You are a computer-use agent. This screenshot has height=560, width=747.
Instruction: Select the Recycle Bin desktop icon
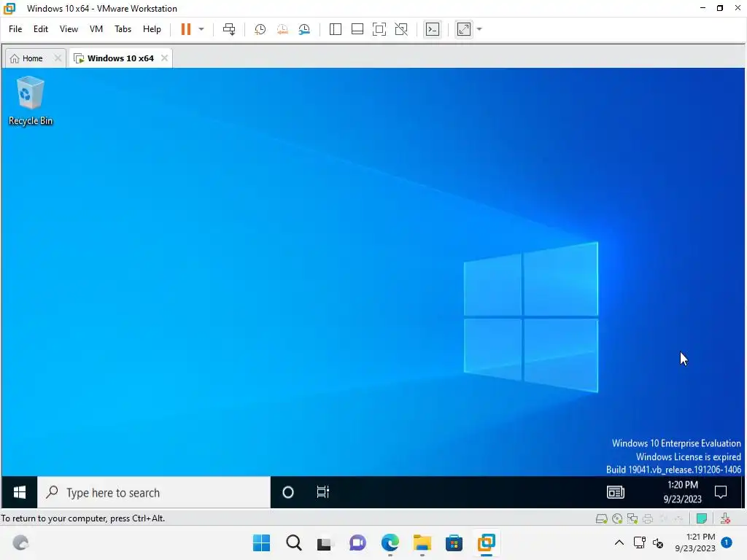pos(31,101)
